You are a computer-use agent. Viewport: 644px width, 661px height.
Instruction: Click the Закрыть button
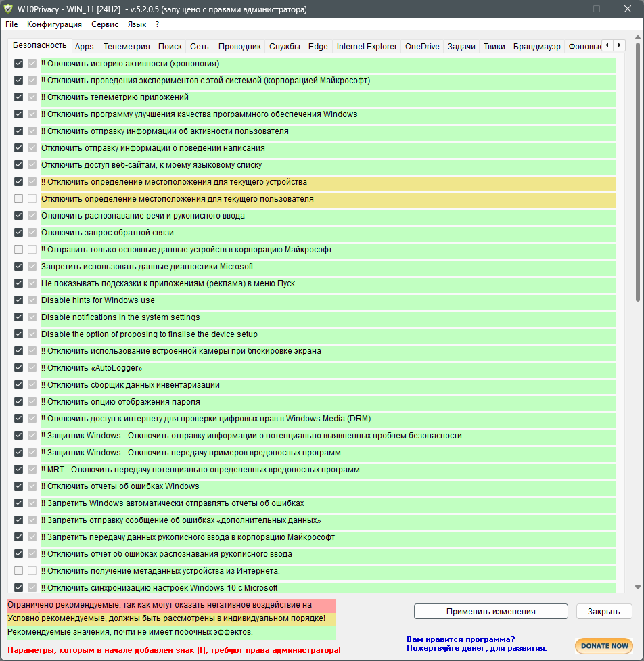604,611
